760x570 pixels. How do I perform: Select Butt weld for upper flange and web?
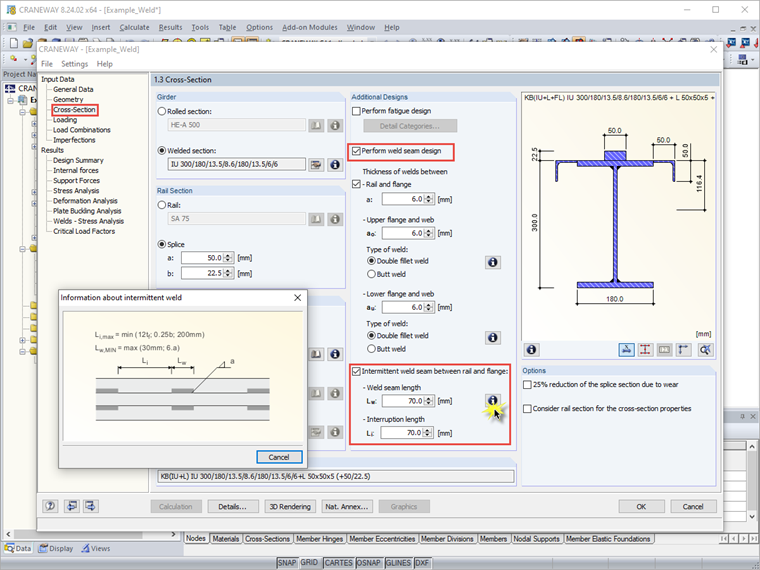point(371,274)
